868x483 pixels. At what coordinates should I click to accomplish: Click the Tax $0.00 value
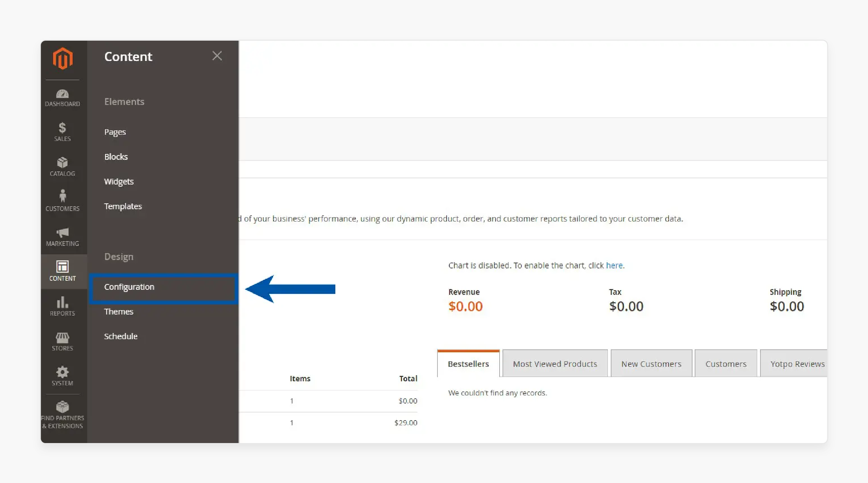[626, 306]
